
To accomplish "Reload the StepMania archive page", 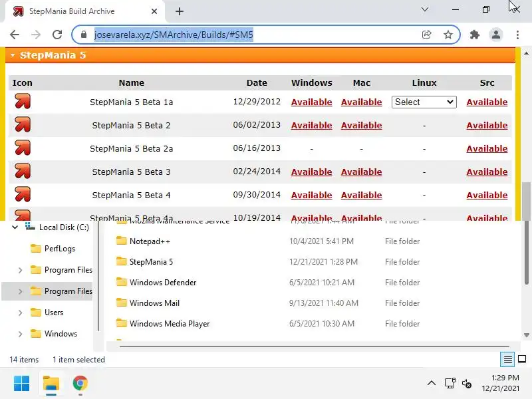I will (57, 35).
